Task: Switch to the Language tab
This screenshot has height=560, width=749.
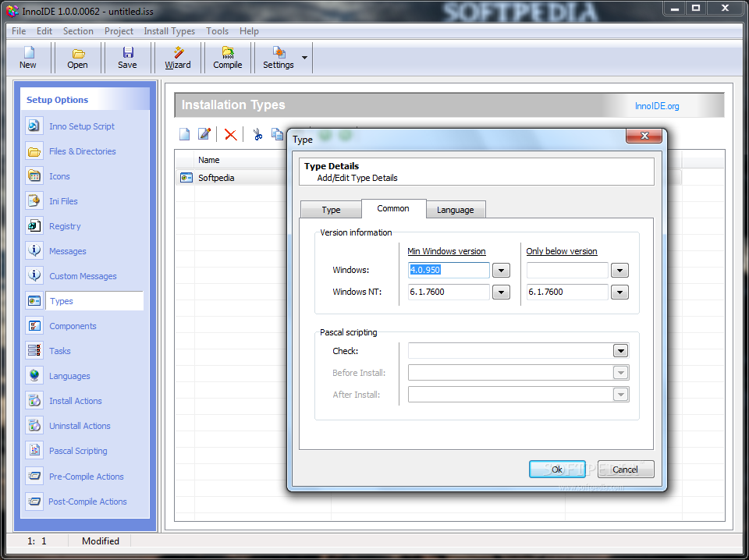Action: click(455, 210)
